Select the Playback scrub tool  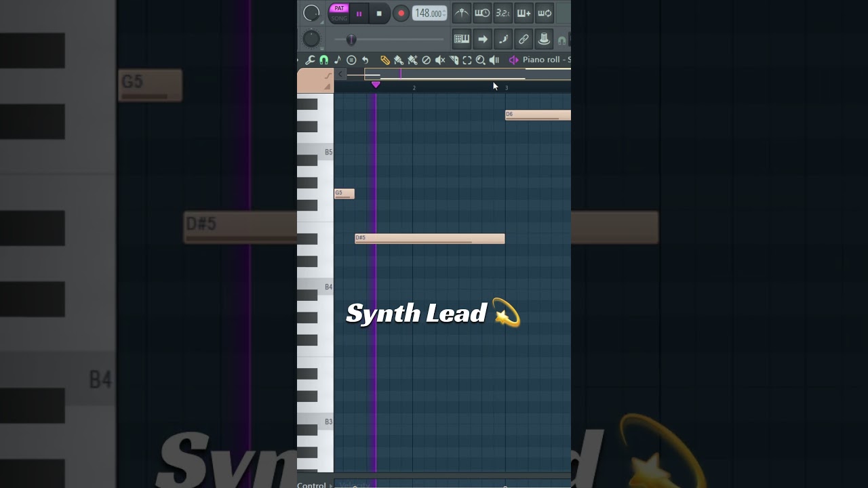click(494, 60)
